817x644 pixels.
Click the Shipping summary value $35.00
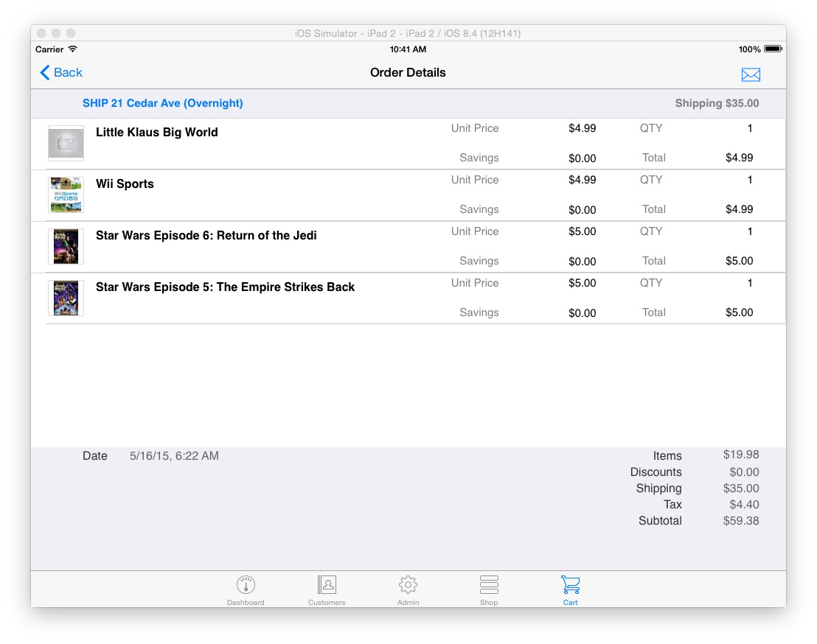click(x=741, y=488)
